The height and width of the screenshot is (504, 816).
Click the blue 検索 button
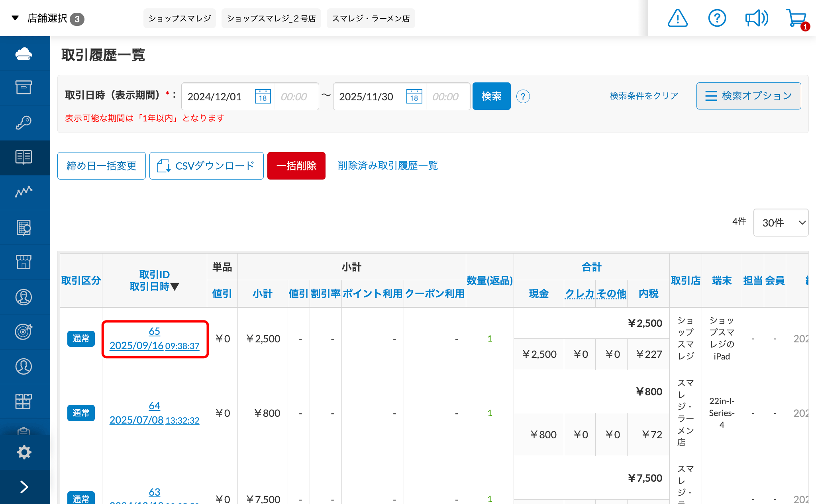pos(491,96)
